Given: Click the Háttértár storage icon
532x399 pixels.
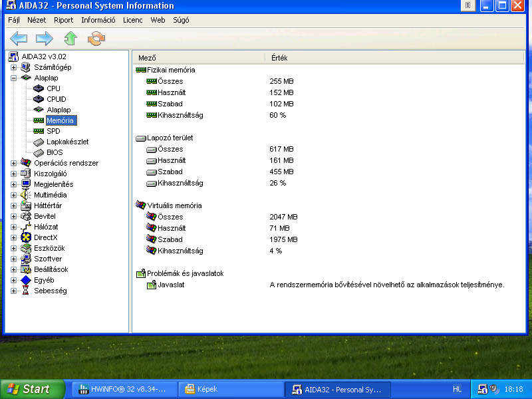Looking at the screenshot, I should (26, 205).
